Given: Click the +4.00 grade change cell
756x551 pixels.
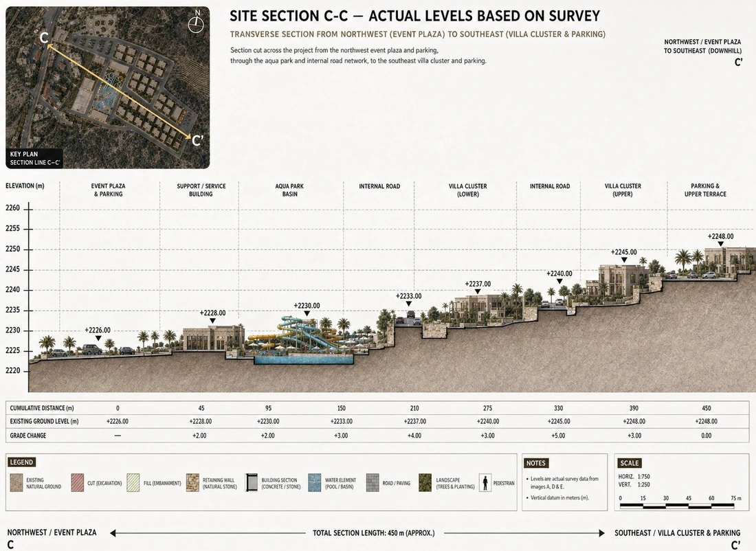Looking at the screenshot, I should point(414,436).
